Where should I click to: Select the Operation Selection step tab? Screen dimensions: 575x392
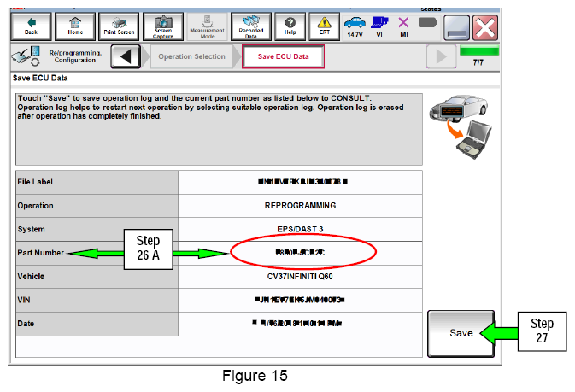[191, 56]
